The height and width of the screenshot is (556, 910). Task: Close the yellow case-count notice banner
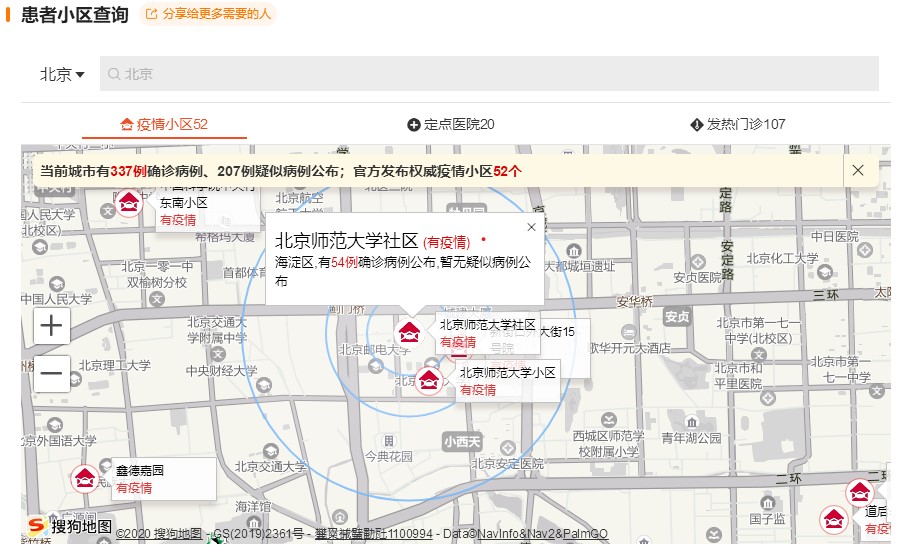[858, 170]
